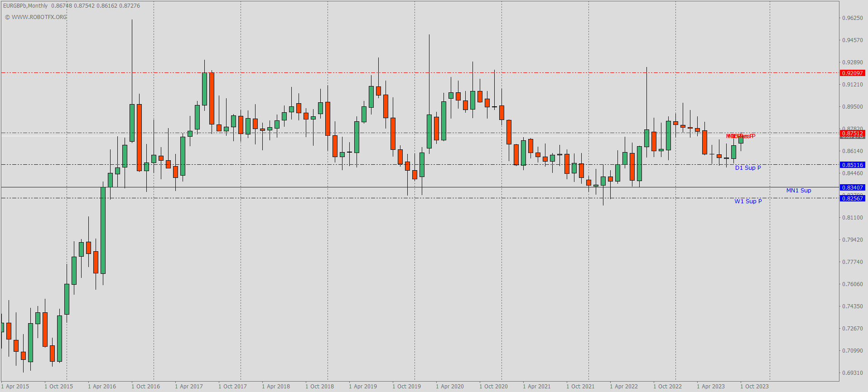Click the 1 Oct 2017 date label

[x=232, y=387]
